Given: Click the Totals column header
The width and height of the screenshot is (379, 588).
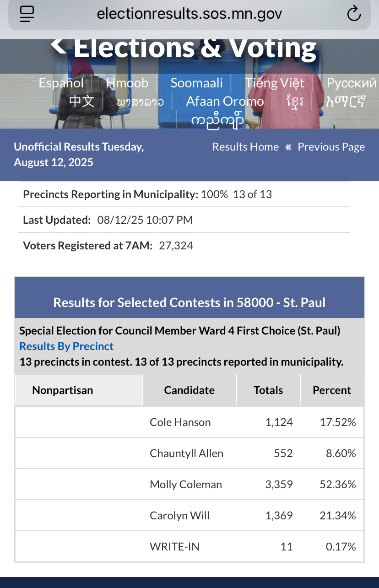Looking at the screenshot, I should pos(268,390).
